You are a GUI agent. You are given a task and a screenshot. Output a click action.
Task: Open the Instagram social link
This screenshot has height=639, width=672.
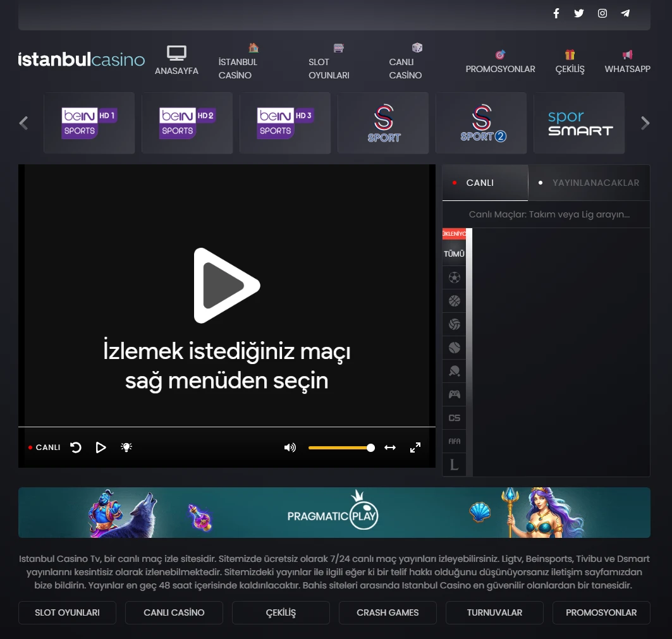(x=602, y=13)
